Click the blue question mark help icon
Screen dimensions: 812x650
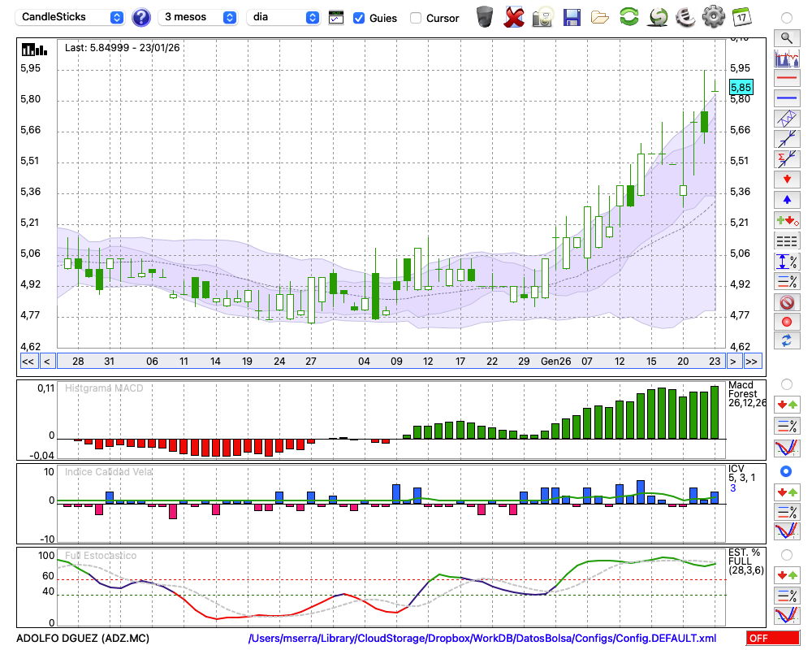click(x=141, y=17)
